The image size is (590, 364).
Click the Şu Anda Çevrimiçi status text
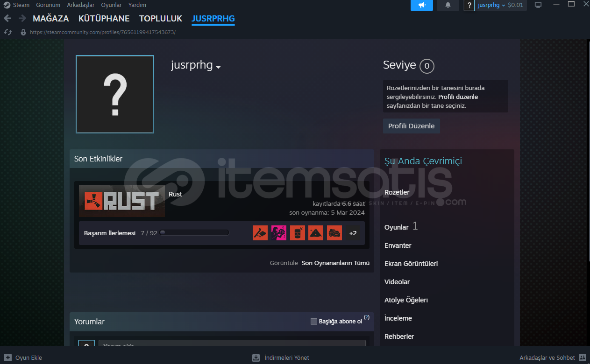pos(423,161)
